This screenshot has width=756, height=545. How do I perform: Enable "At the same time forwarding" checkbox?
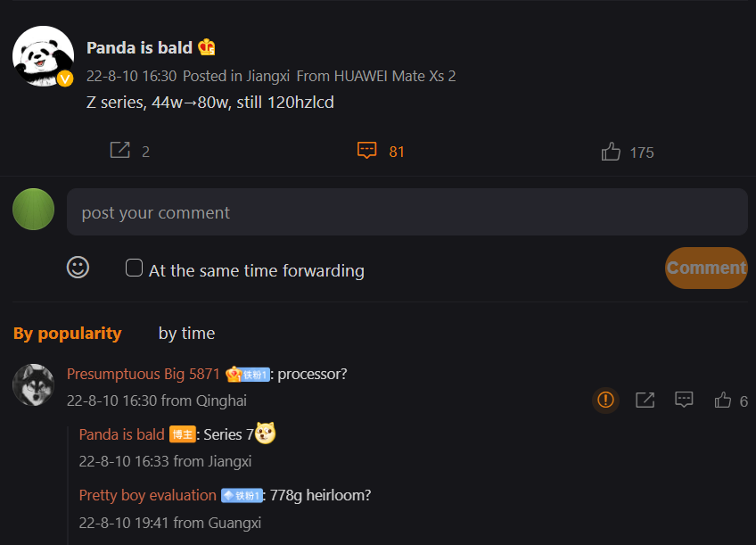134,268
